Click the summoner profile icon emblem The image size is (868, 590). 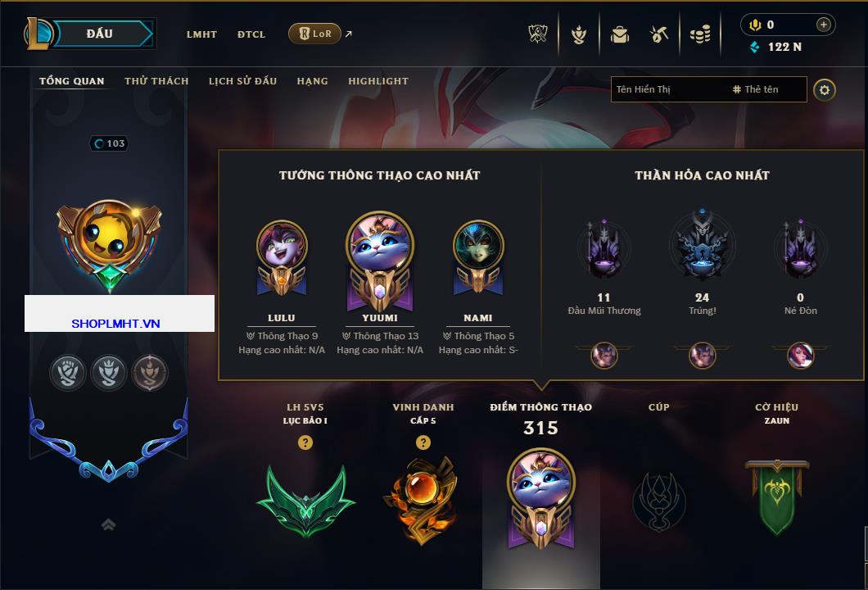coord(109,245)
